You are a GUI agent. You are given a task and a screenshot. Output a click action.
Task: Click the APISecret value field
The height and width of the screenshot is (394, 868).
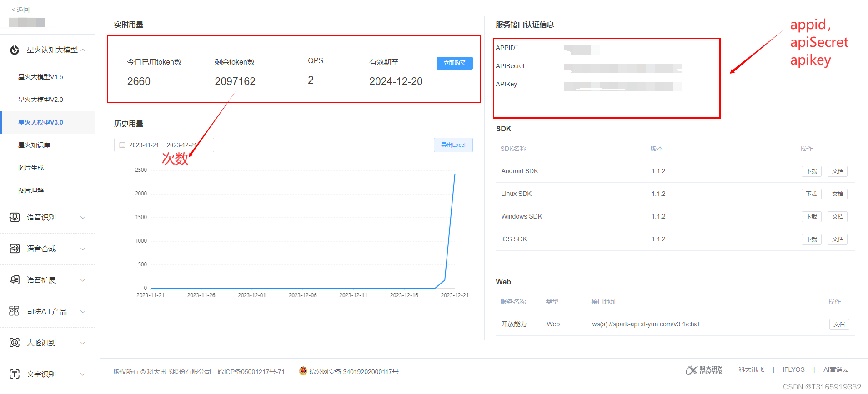coord(622,68)
